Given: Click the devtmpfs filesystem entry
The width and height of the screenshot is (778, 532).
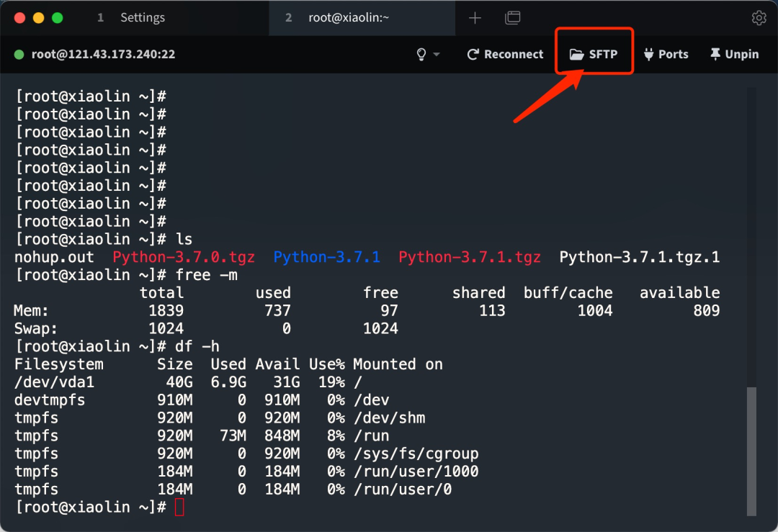Looking at the screenshot, I should tap(50, 400).
